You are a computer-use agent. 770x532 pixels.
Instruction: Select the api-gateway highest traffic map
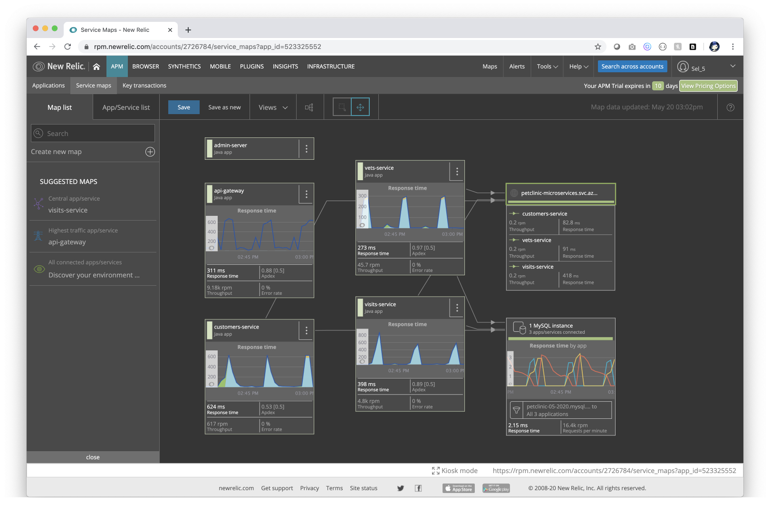point(93,236)
